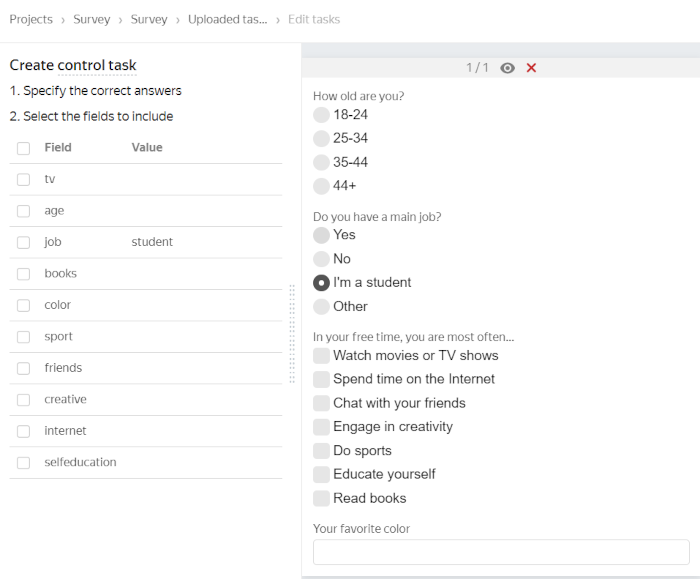Click the red X delete icon
The width and height of the screenshot is (700, 579).
531,68
